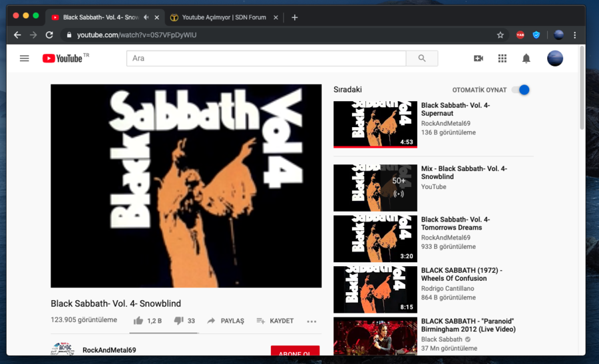Mute the tab via speaker icon

[146, 17]
